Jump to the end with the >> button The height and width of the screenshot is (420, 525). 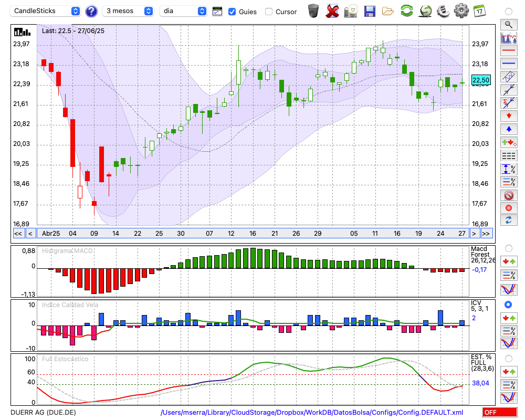click(486, 234)
